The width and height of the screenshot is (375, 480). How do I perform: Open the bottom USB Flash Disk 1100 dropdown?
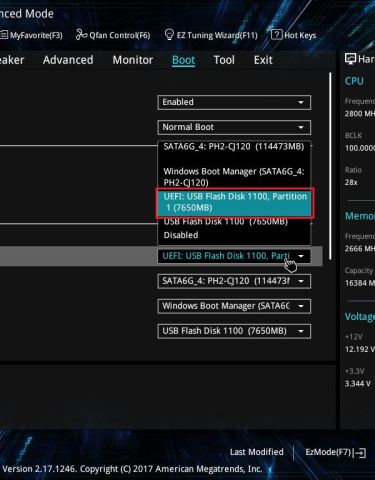[x=234, y=331]
